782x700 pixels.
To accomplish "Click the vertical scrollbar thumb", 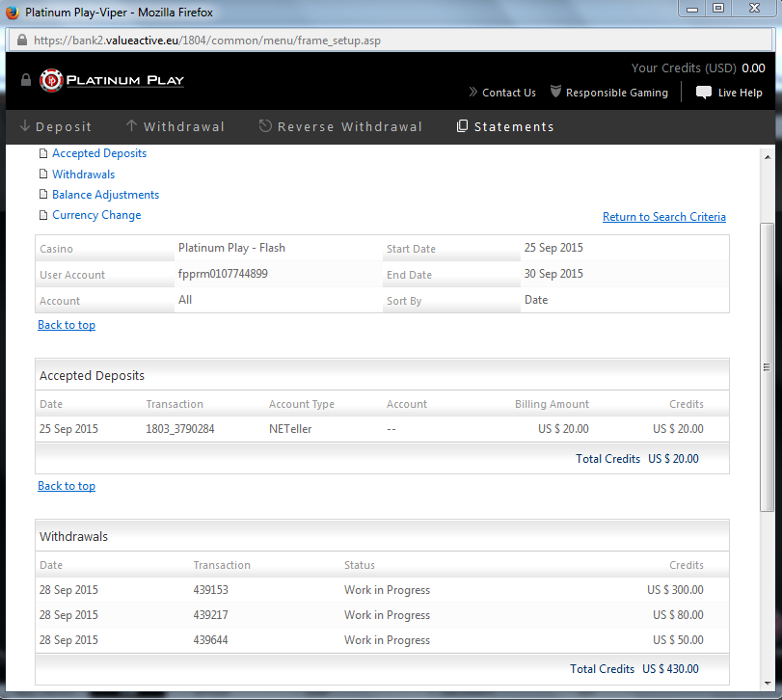I will [767, 367].
